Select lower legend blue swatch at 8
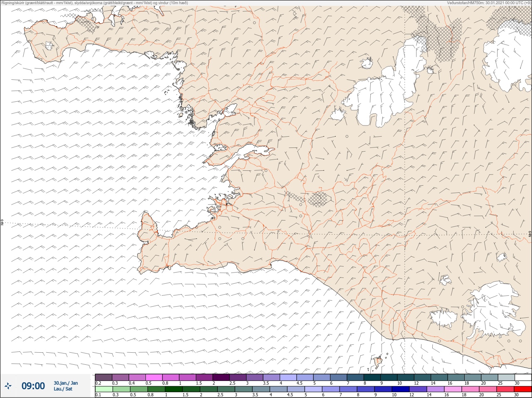 [366, 389]
